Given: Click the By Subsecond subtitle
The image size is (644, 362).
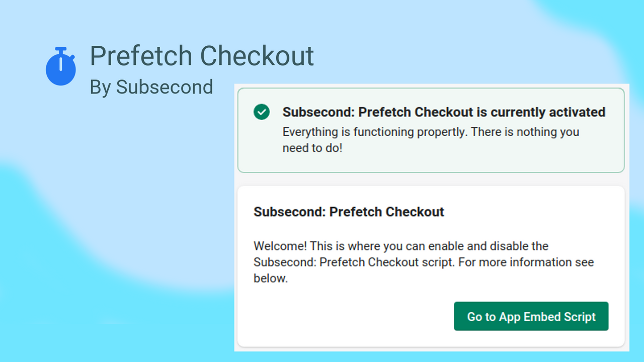Looking at the screenshot, I should pyautogui.click(x=151, y=87).
